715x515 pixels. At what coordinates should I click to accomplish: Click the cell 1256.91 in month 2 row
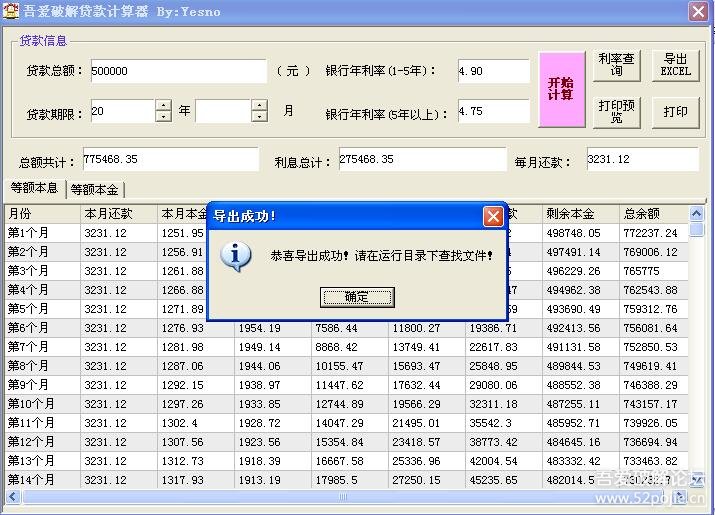pyautogui.click(x=182, y=252)
